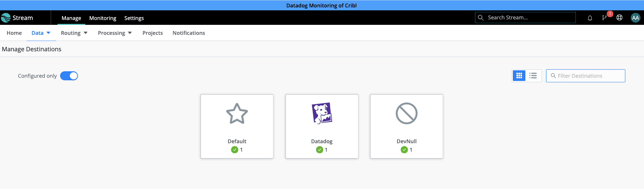Viewport: 644px width, 189px height.
Task: Open the Datadog destination tile
Action: 322,126
